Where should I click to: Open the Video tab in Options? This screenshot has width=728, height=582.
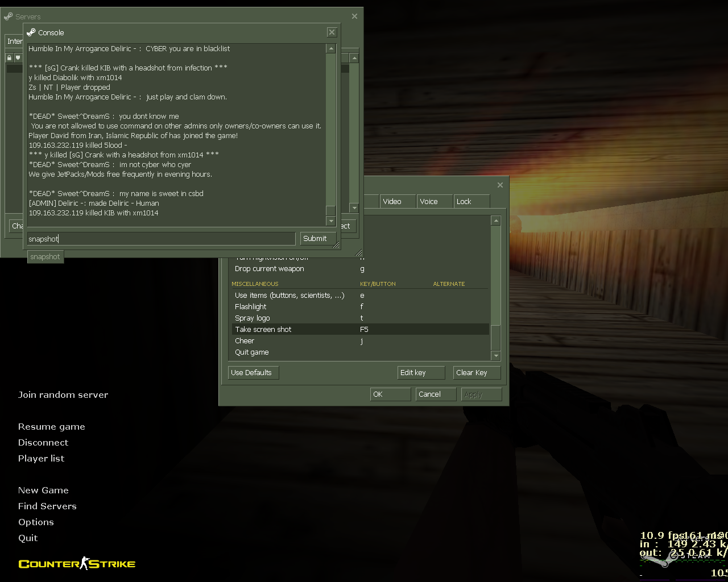(x=397, y=201)
